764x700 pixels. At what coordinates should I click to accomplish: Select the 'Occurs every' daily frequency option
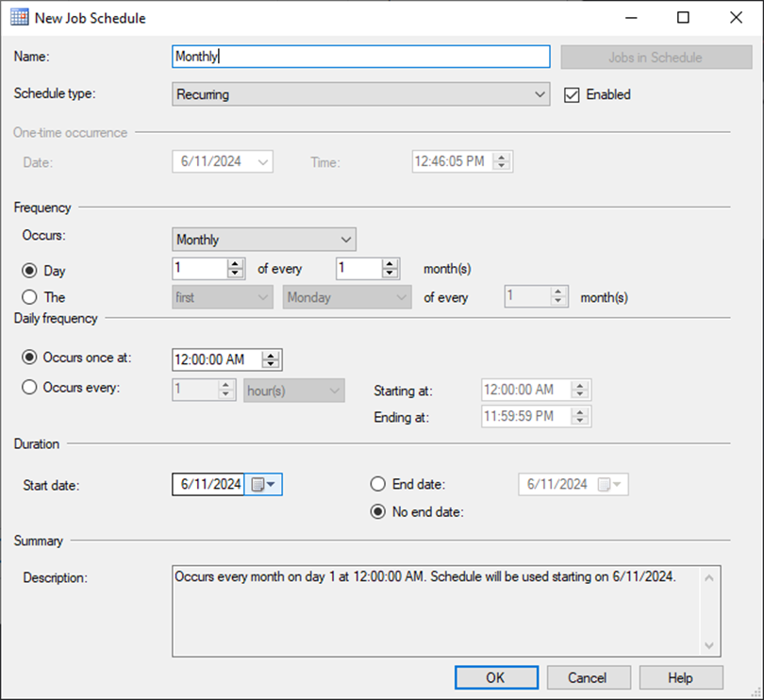click(x=29, y=390)
